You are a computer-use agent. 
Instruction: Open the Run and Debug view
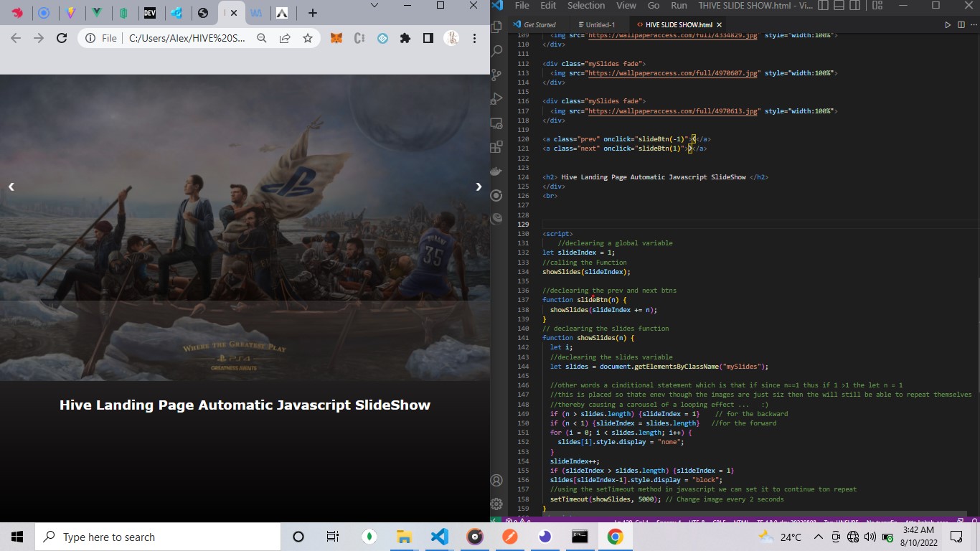pos(496,98)
